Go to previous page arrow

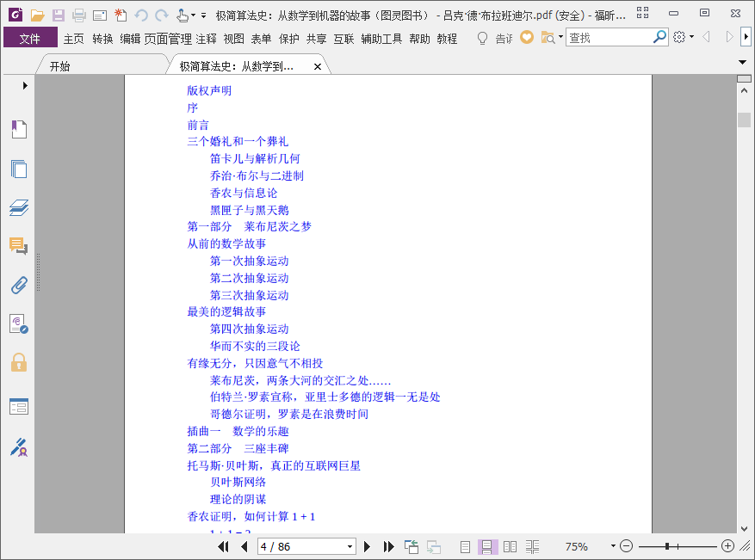[x=244, y=546]
